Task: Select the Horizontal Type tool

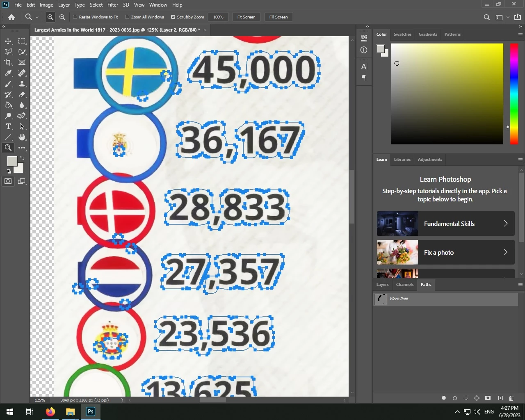Action: tap(8, 126)
